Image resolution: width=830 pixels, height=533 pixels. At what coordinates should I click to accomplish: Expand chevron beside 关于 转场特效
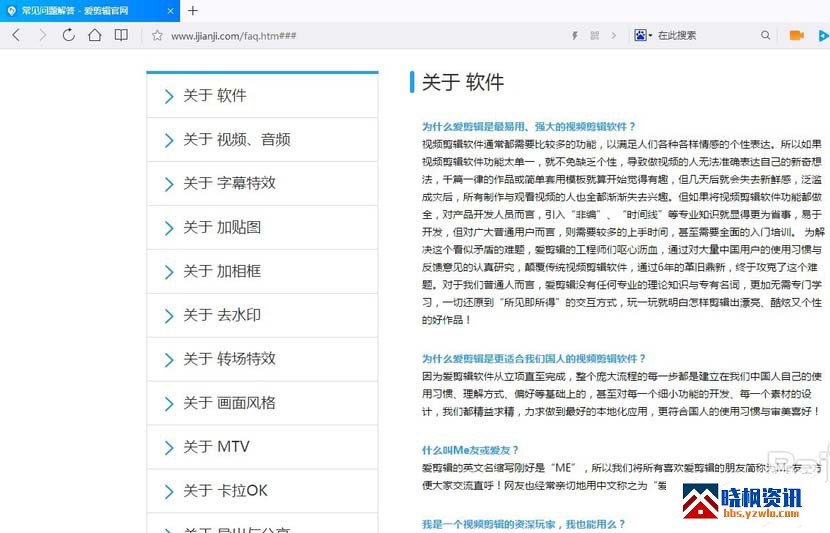pyautogui.click(x=169, y=360)
